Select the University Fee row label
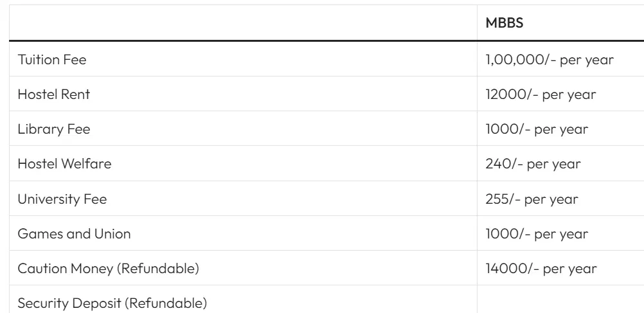 pyautogui.click(x=62, y=199)
